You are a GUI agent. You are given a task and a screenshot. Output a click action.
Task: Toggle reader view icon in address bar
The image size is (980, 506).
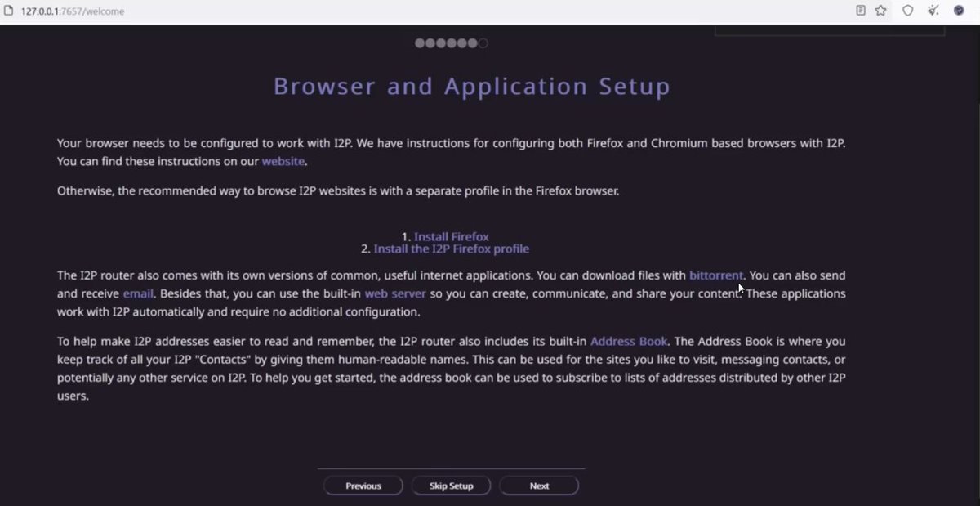tap(861, 11)
